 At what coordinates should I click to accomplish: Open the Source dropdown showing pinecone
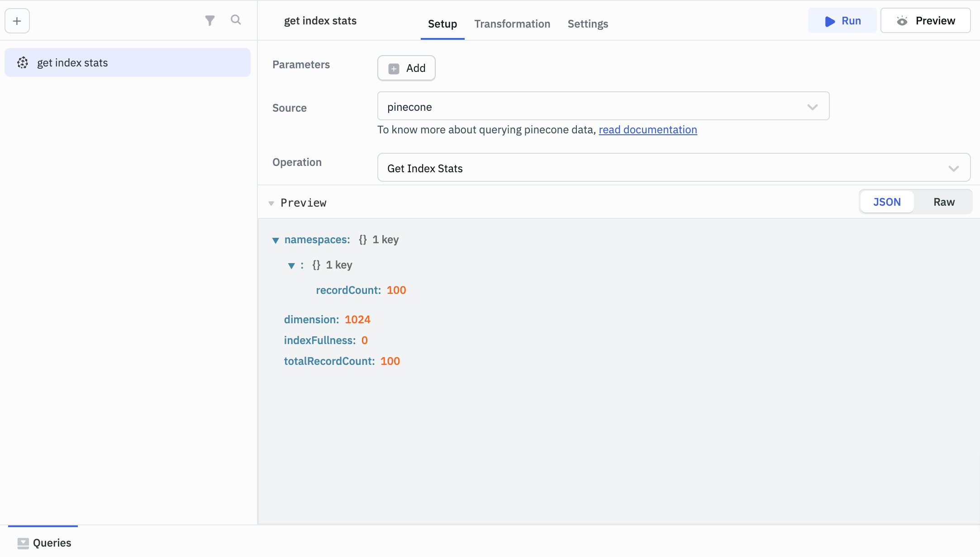coord(603,106)
